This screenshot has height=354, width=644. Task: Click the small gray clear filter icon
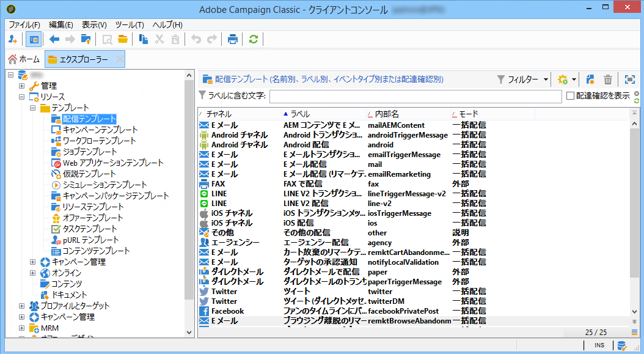pyautogui.click(x=636, y=94)
